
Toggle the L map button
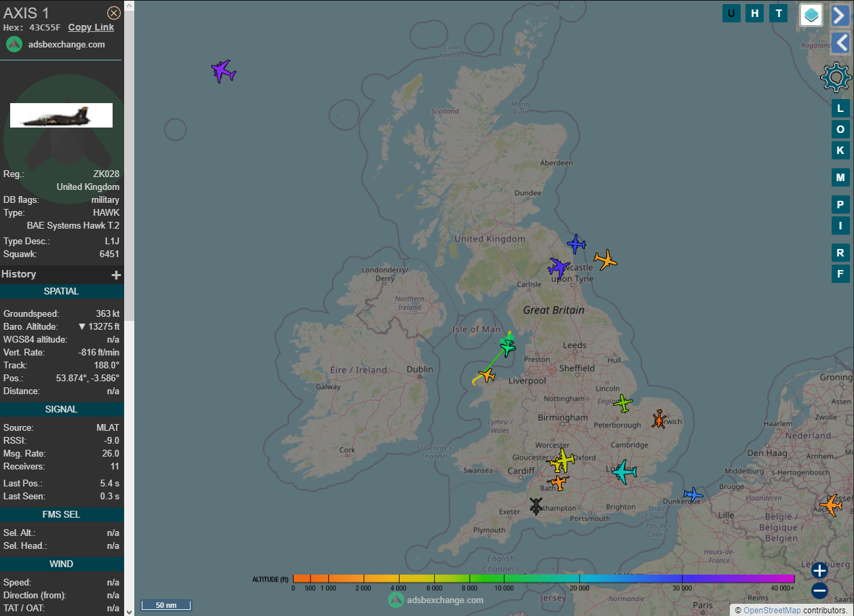click(840, 109)
